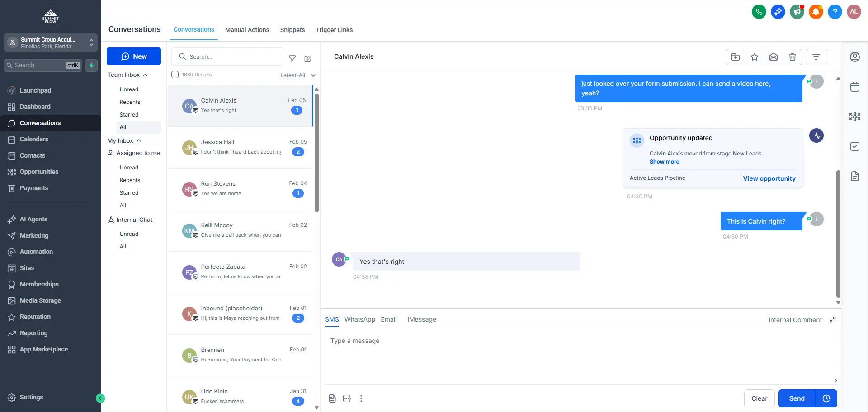Switch to the Manual Actions tab
Screen dimensions: 868x412
[247, 30]
